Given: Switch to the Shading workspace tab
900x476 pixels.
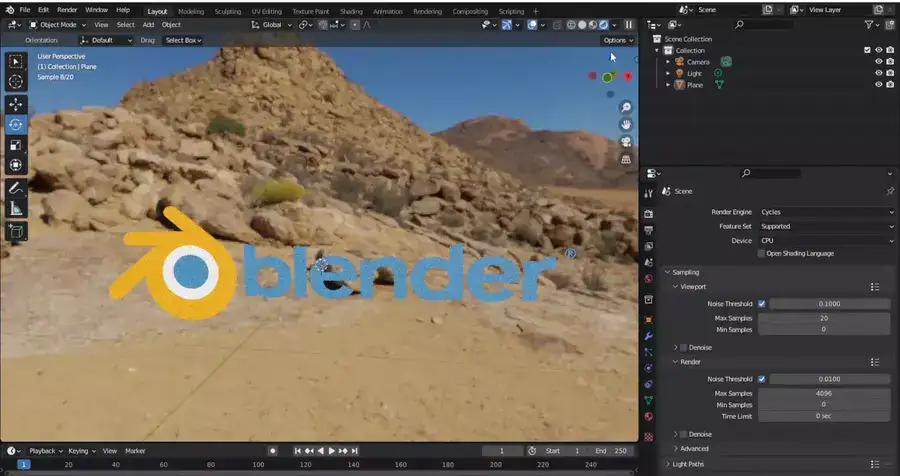Looking at the screenshot, I should click(351, 11).
